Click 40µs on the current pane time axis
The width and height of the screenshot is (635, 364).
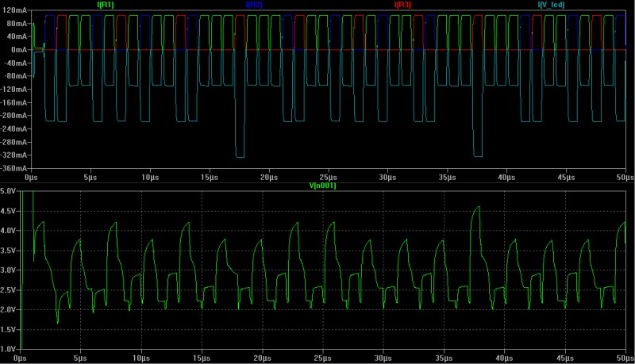click(x=506, y=178)
